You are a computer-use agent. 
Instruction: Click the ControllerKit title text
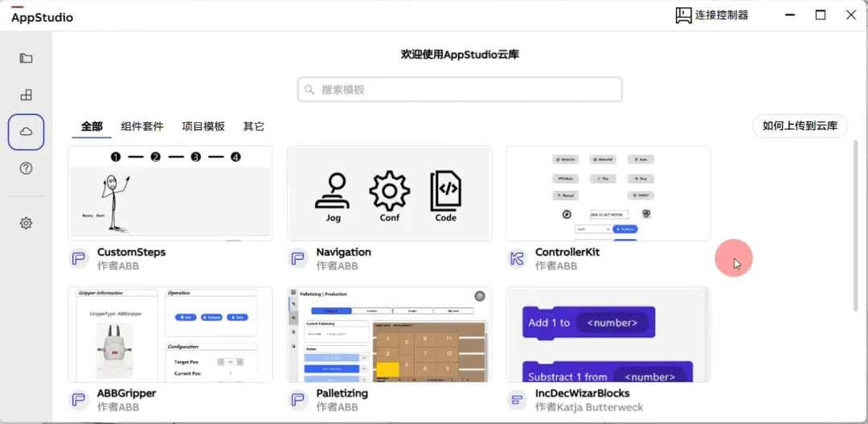[x=567, y=252]
